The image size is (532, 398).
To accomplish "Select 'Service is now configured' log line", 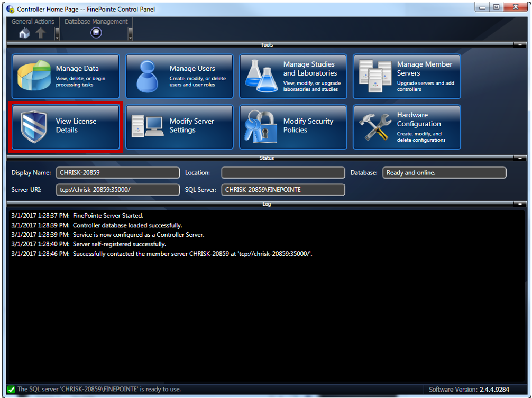I will [108, 235].
